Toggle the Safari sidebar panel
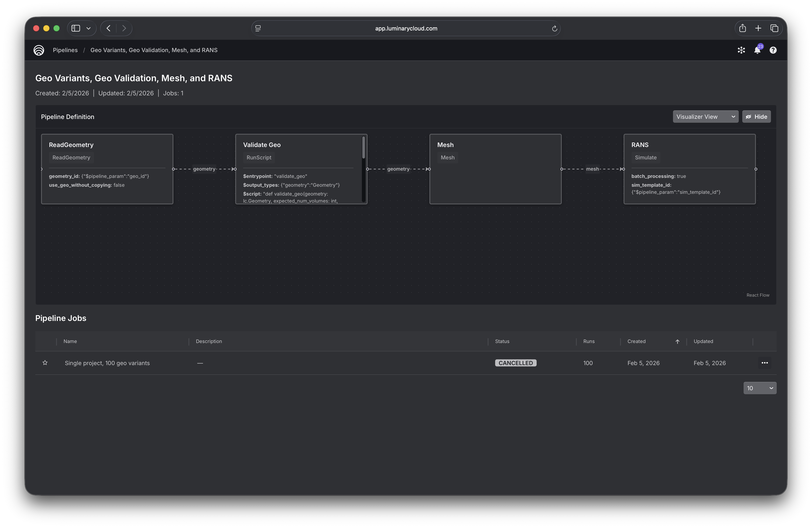 pos(75,28)
